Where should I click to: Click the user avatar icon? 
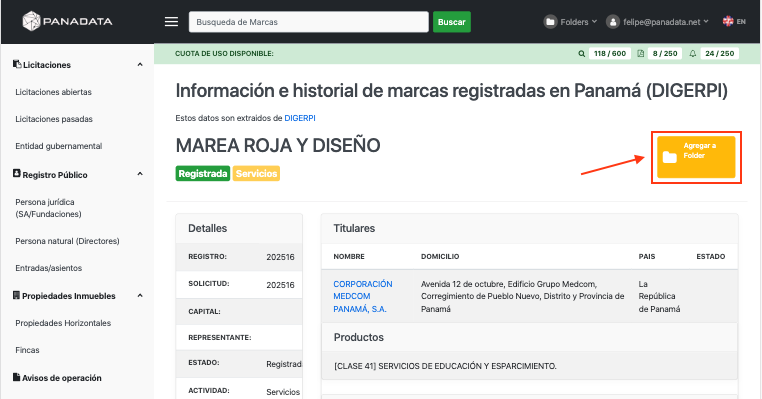[x=613, y=22]
